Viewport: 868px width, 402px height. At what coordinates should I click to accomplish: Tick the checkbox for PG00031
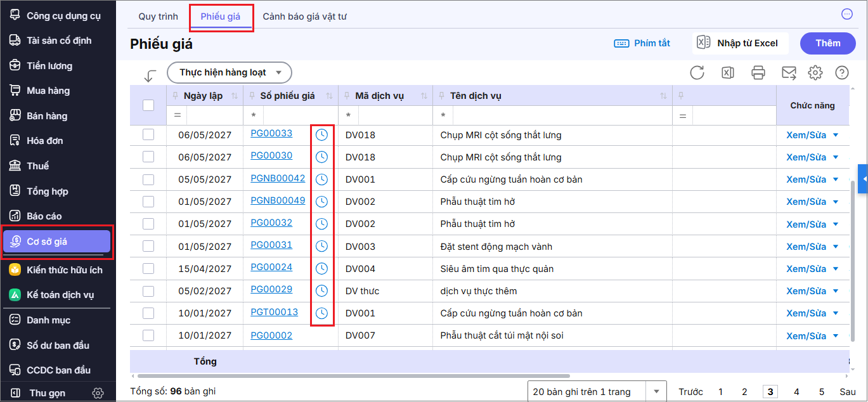[x=148, y=246]
